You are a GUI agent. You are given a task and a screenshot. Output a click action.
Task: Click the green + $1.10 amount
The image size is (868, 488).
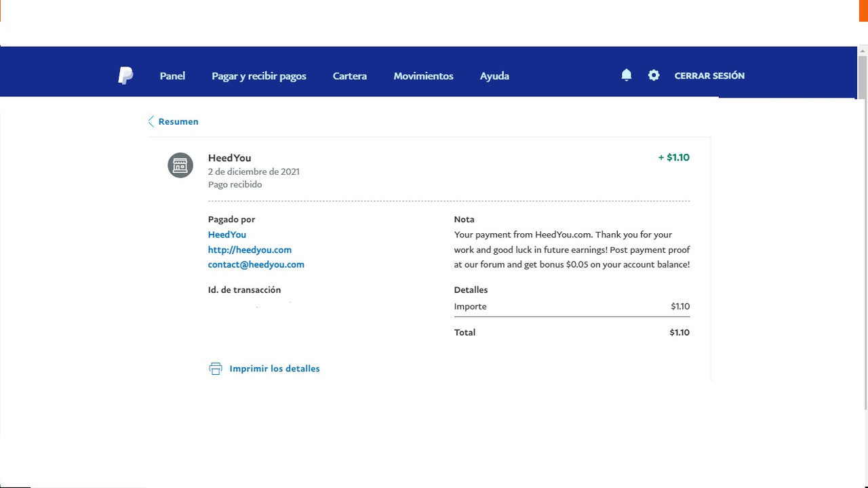coord(674,157)
